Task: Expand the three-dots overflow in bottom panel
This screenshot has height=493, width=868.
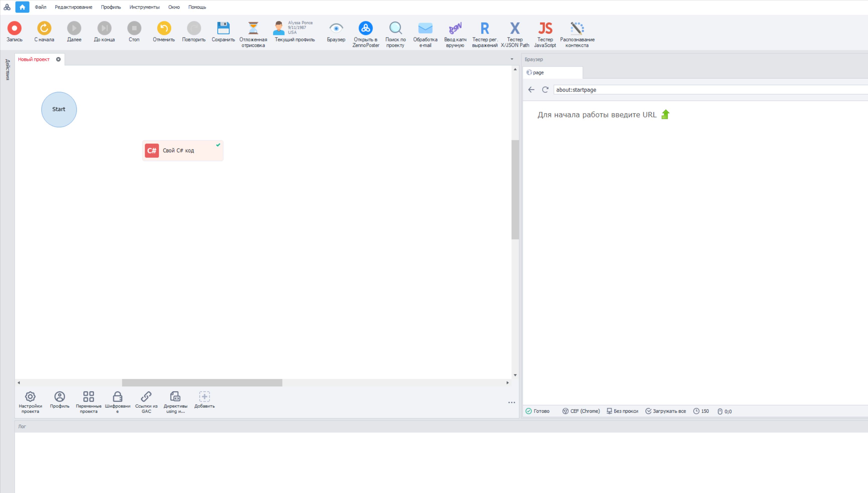Action: 511,403
